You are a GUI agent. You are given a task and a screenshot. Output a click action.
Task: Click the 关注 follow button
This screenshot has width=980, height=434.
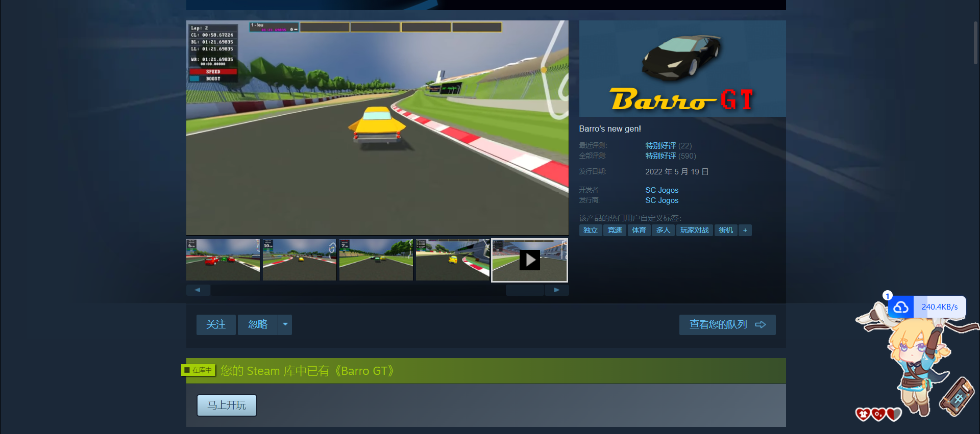[x=216, y=324]
